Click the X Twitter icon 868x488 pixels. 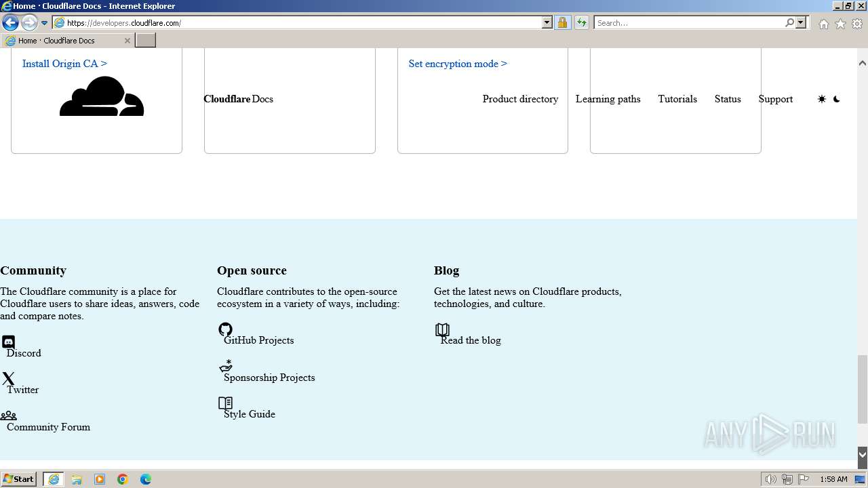8,379
